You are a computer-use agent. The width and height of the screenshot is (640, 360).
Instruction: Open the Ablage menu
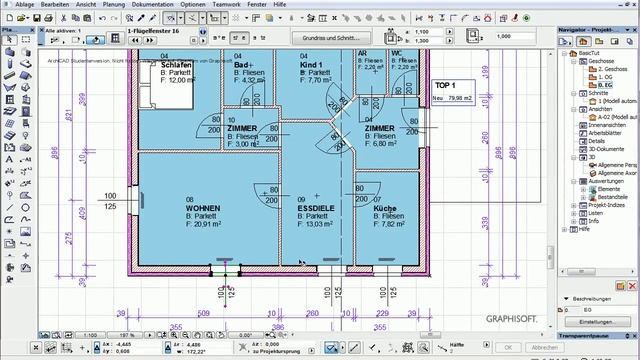tap(25, 4)
